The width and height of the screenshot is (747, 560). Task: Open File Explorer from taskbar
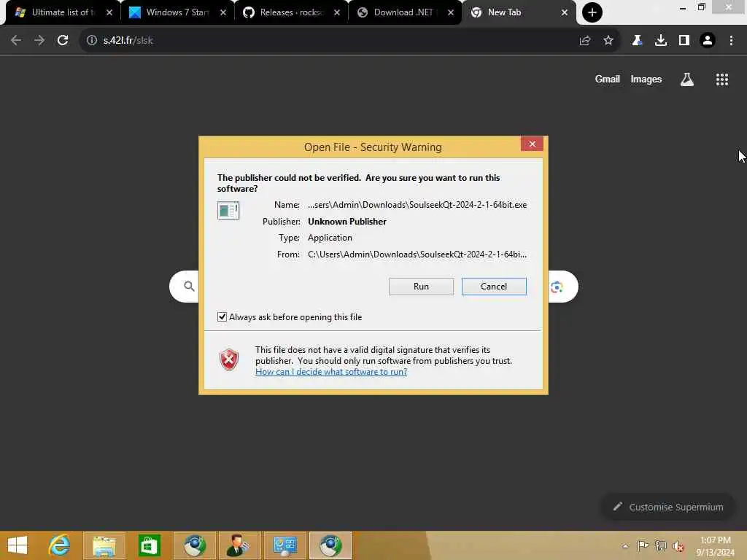[104, 545]
